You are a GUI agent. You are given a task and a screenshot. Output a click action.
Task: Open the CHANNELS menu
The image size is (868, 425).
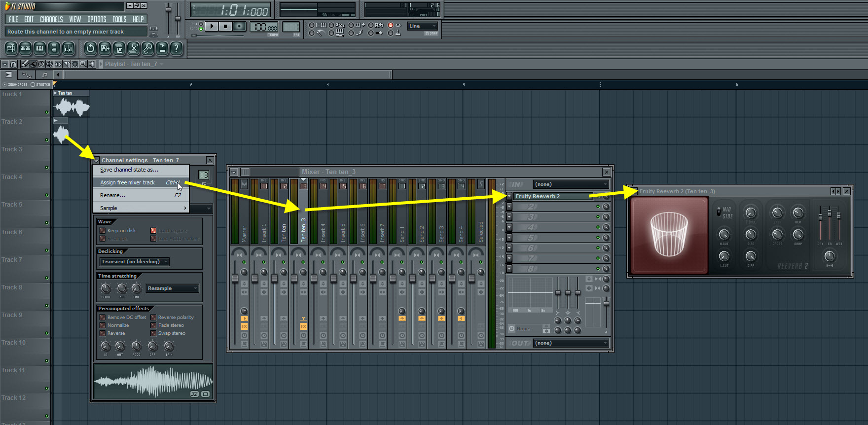51,19
